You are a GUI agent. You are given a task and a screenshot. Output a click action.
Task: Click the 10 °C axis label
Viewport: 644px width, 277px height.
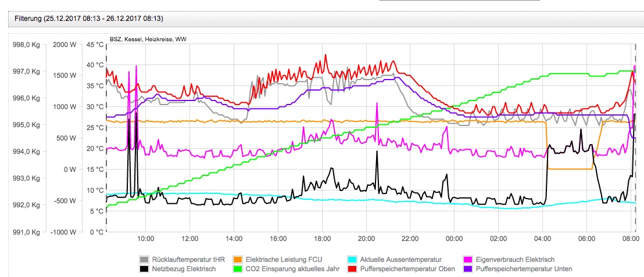(95, 190)
